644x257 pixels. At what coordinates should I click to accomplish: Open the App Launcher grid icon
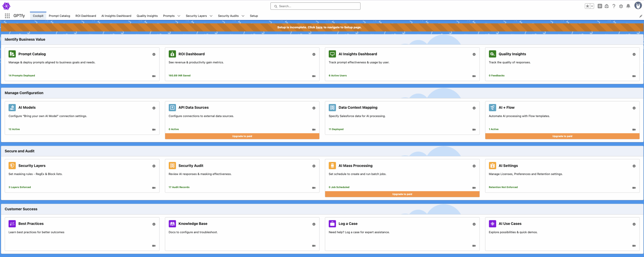pyautogui.click(x=7, y=16)
